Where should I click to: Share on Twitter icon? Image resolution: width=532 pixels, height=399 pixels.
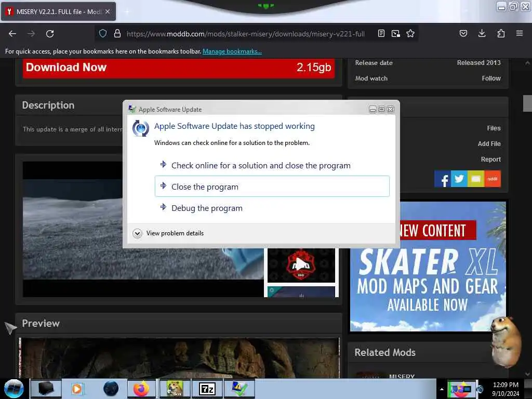(459, 179)
